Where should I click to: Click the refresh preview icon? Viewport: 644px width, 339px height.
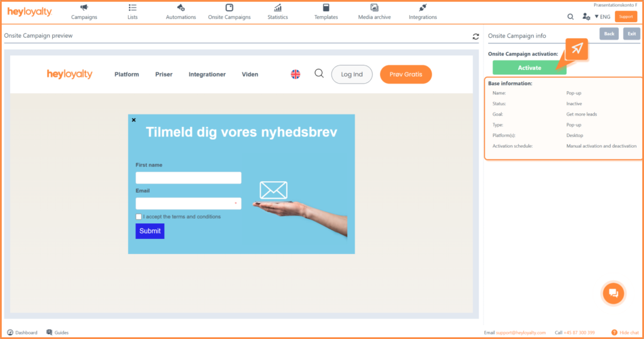(x=475, y=36)
